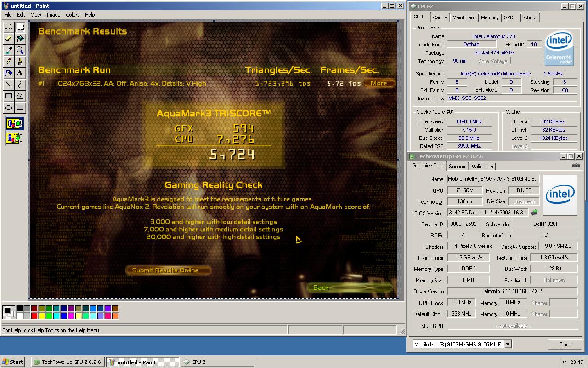
Task: Pick the Polygon shape tool
Action: click(20, 96)
